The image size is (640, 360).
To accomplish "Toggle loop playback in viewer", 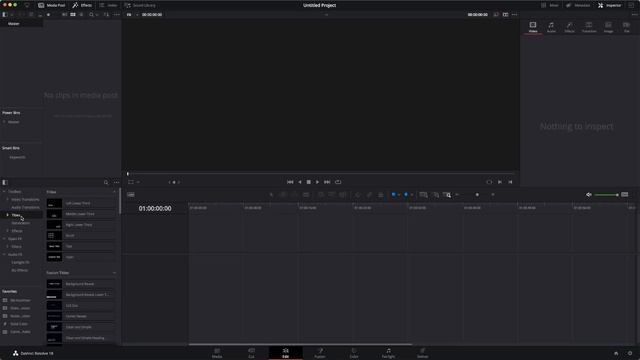I will pyautogui.click(x=338, y=182).
